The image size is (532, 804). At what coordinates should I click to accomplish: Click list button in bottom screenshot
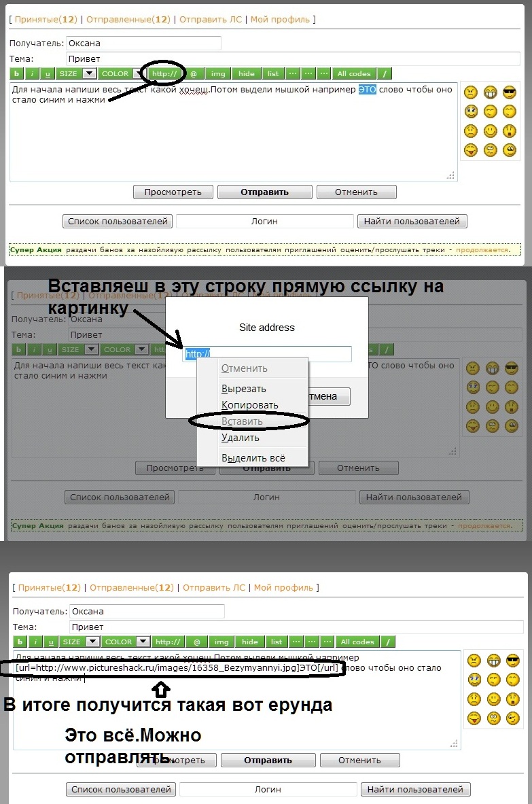click(x=277, y=642)
